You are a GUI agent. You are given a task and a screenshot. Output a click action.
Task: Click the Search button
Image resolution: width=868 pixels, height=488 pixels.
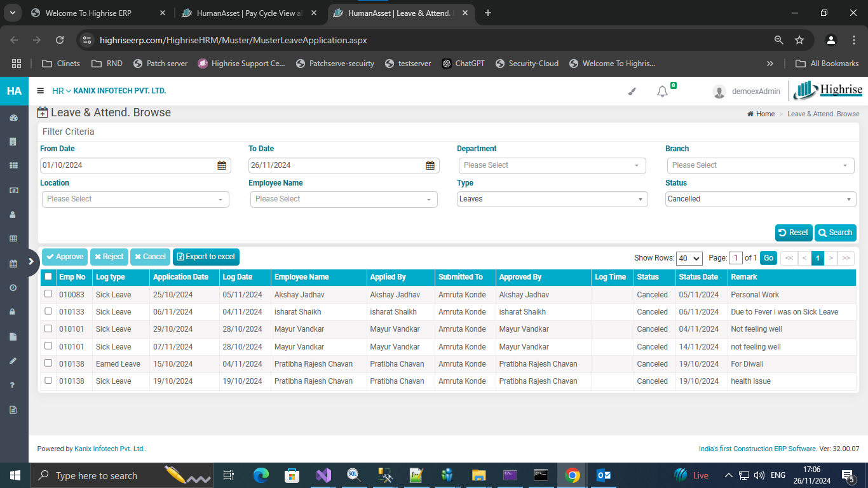point(836,233)
